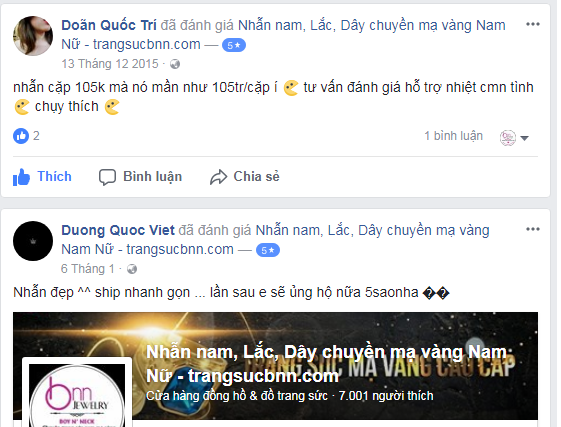561x427 pixels.
Task: Click the 5-star rating badge on the second review
Action: pyautogui.click(x=268, y=250)
